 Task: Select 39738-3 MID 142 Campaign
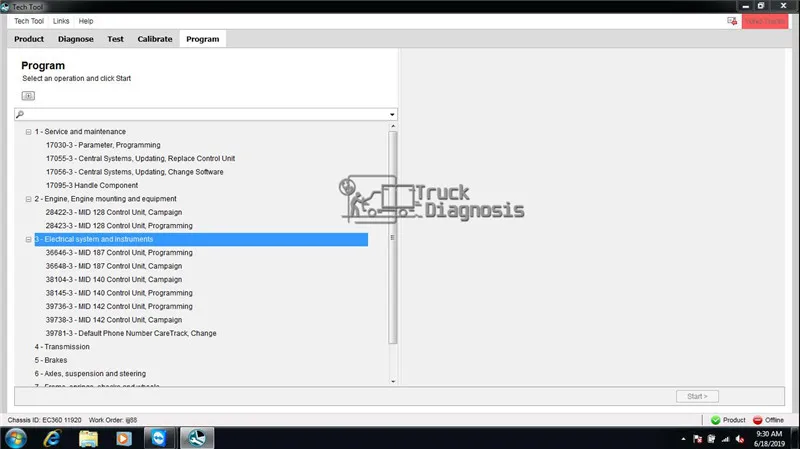click(x=114, y=320)
